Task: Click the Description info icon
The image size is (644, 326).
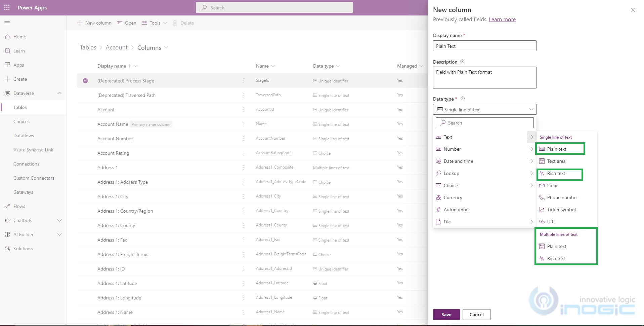Action: [462, 62]
